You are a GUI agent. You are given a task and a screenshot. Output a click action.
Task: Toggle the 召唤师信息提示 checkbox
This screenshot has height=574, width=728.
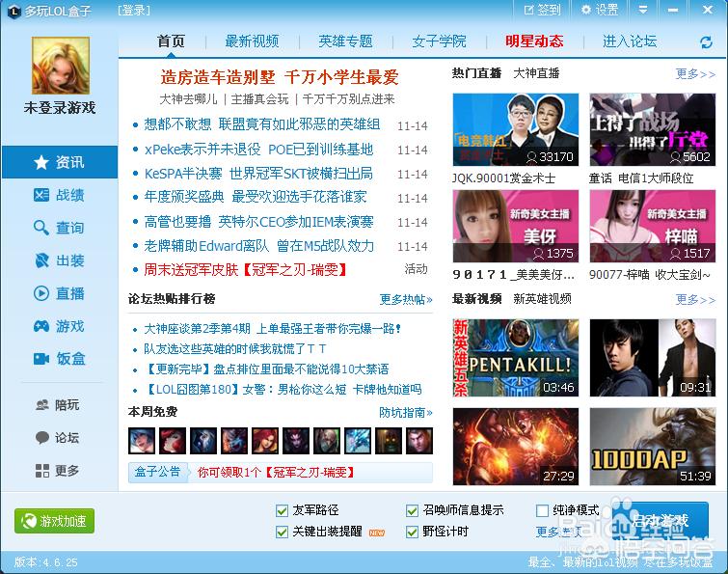pos(412,511)
